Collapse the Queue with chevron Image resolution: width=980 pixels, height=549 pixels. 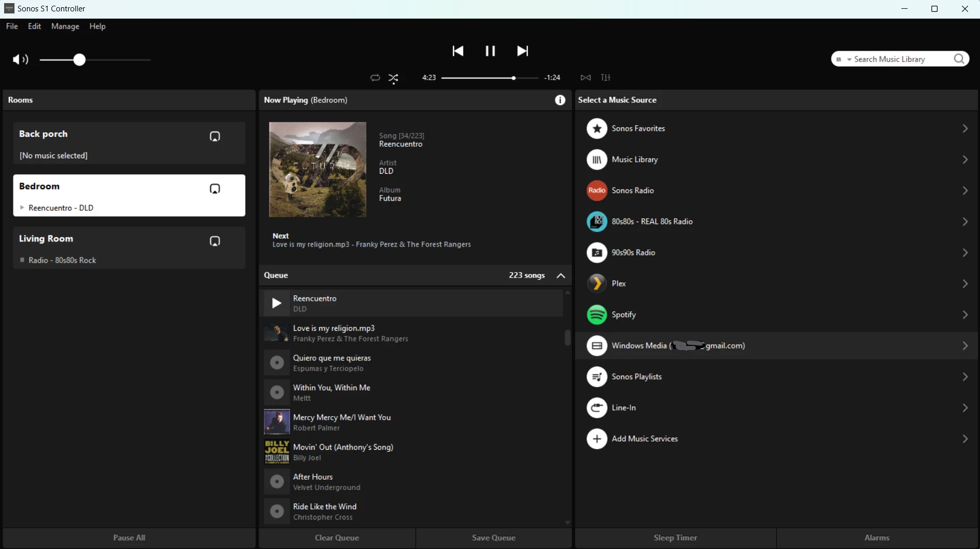[x=561, y=276]
